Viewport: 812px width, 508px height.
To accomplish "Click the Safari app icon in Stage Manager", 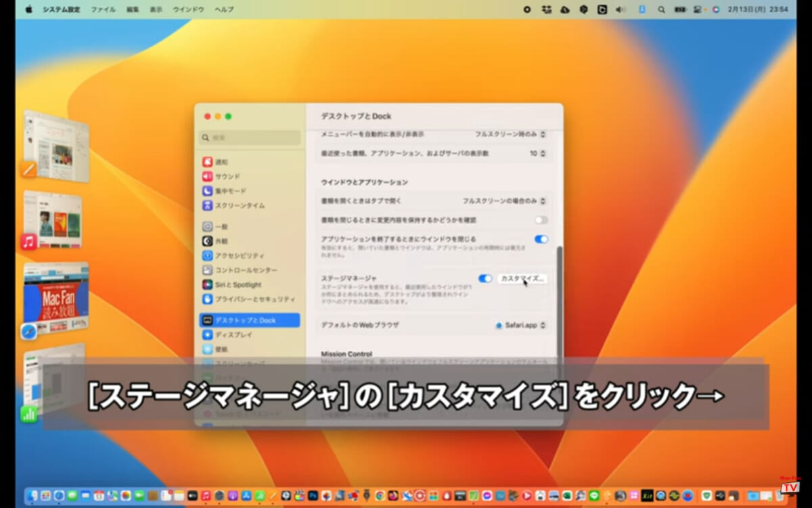I will pyautogui.click(x=28, y=331).
